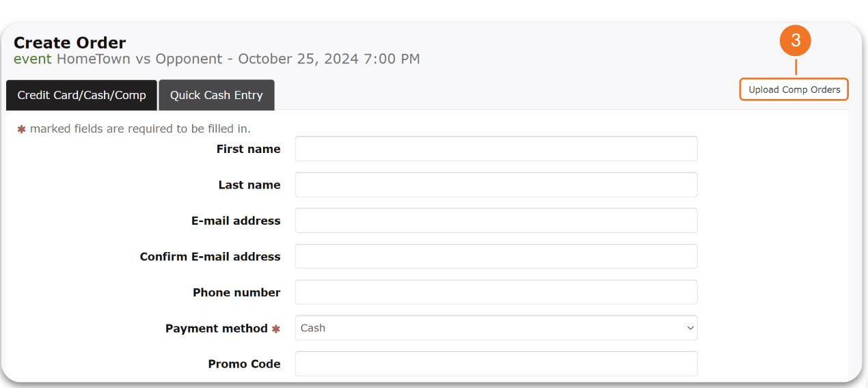Screen dimensions: 868x388
Task: Select the Credit Card/Cash/Comp tab
Action: pyautogui.click(x=81, y=95)
